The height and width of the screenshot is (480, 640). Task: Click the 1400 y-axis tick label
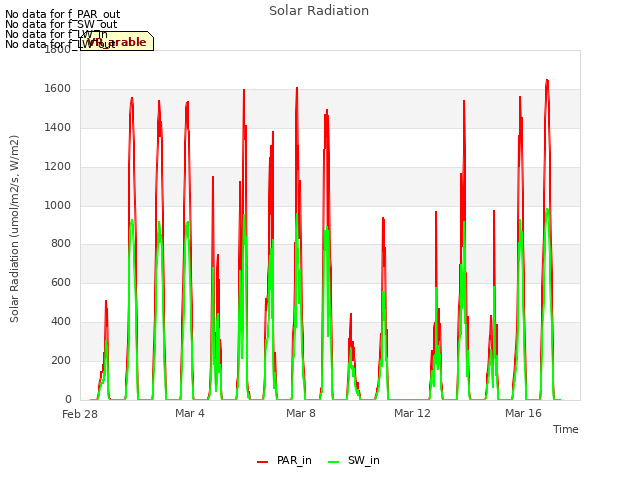point(58,128)
